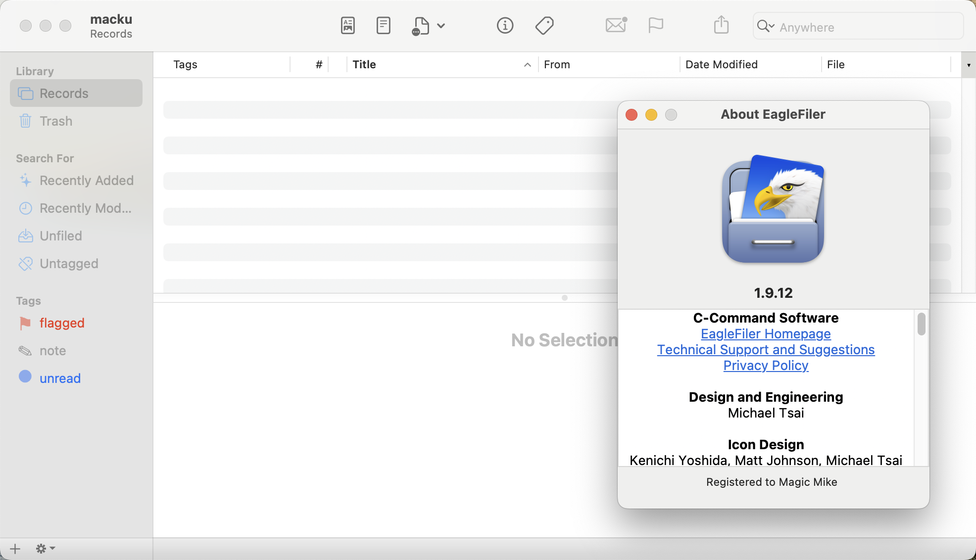Click the Registered to Magic Mike text
This screenshot has width=976, height=560.
pyautogui.click(x=772, y=482)
